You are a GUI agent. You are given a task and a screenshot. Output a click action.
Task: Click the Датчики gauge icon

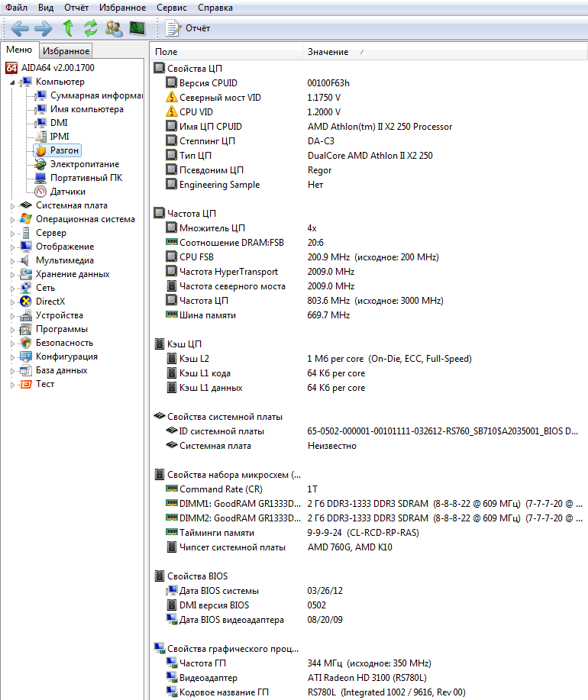(40, 192)
